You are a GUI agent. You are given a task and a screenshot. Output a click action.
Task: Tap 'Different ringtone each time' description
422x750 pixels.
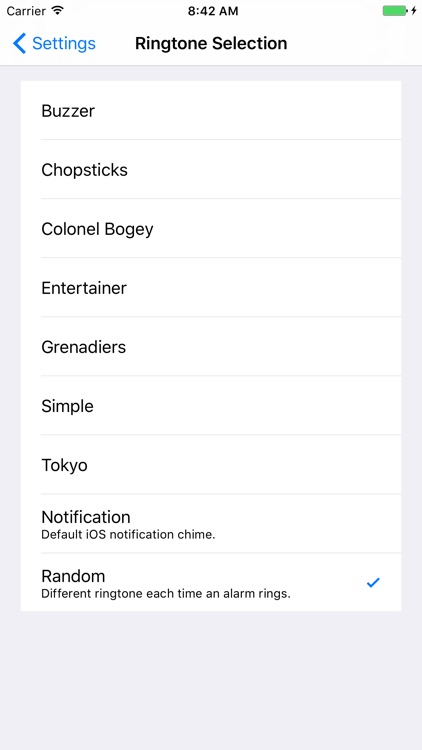pyautogui.click(x=166, y=594)
